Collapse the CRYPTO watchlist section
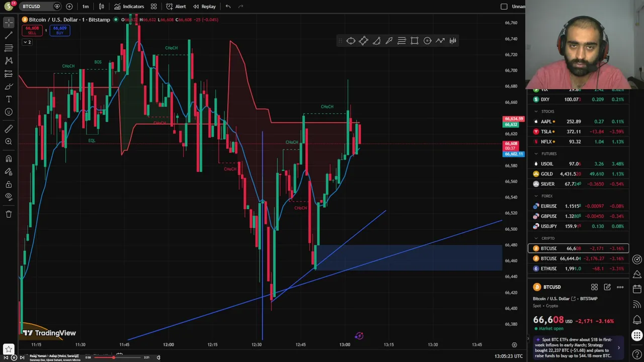This screenshot has height=362, width=644. coord(536,238)
